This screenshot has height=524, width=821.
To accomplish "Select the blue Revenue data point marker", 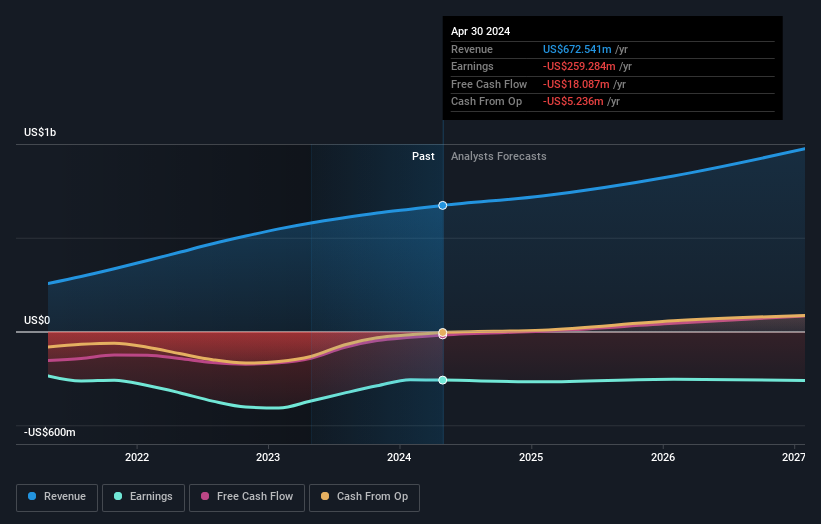I will 443,206.
